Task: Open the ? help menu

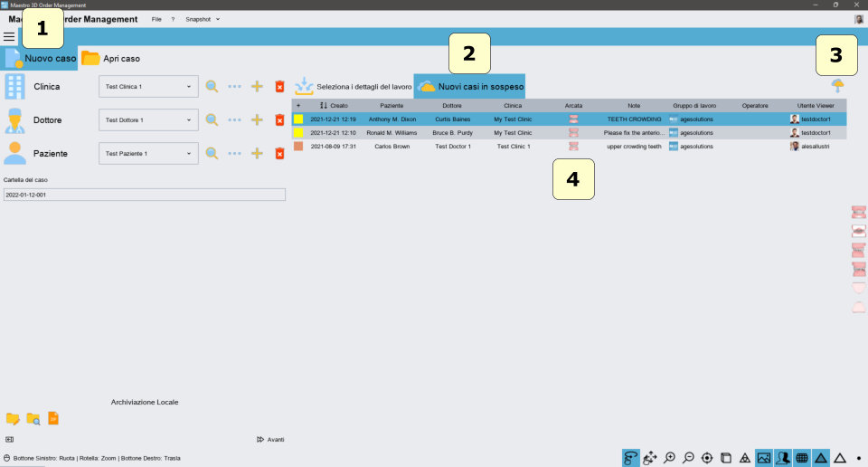Action: coord(173,19)
